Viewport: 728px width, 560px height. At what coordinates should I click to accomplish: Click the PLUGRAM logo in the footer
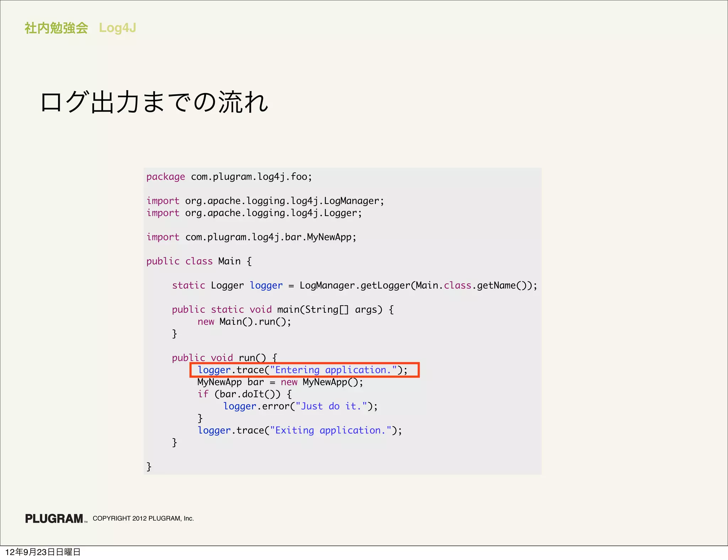[56, 518]
